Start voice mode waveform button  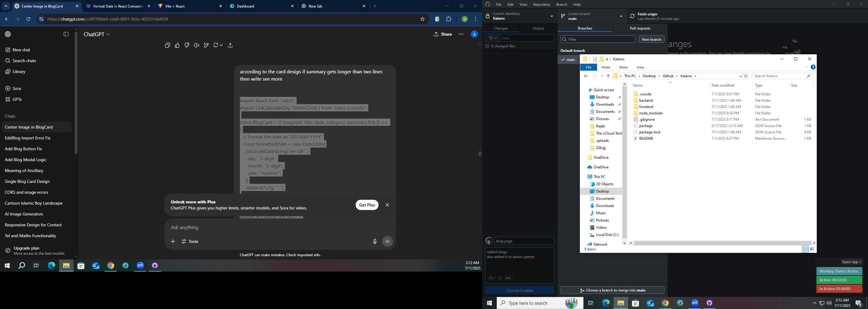(388, 241)
